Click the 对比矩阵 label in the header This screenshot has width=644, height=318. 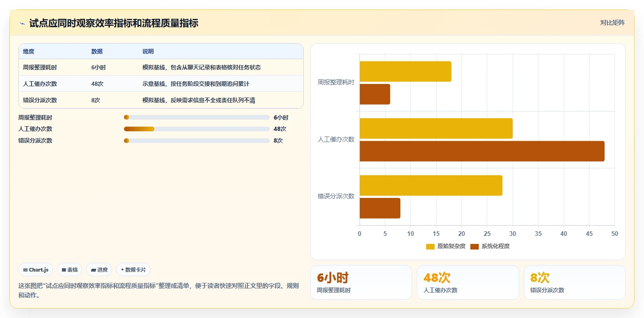point(612,23)
